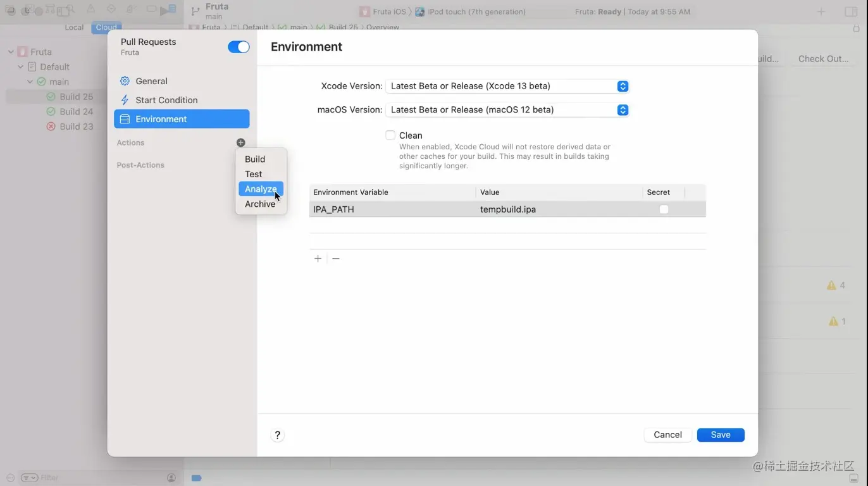The width and height of the screenshot is (868, 486).
Task: Click the Save button
Action: click(x=721, y=435)
